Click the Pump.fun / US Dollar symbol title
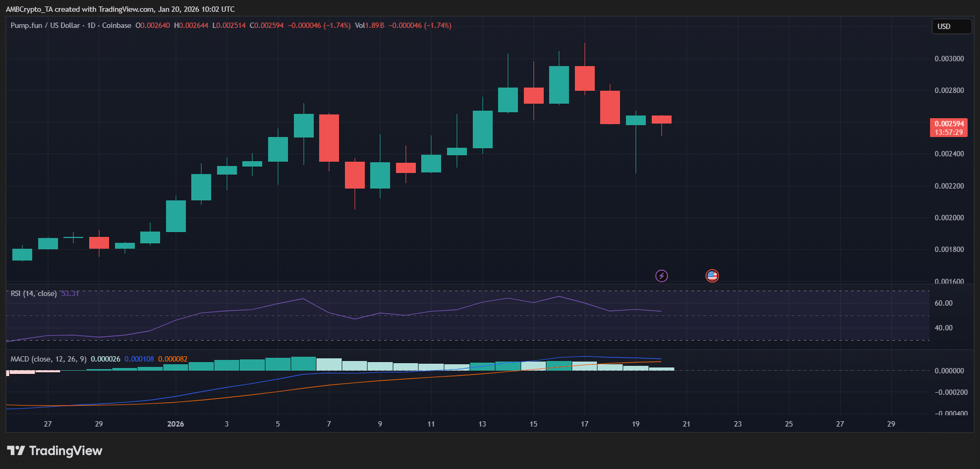980x469 pixels. point(45,25)
